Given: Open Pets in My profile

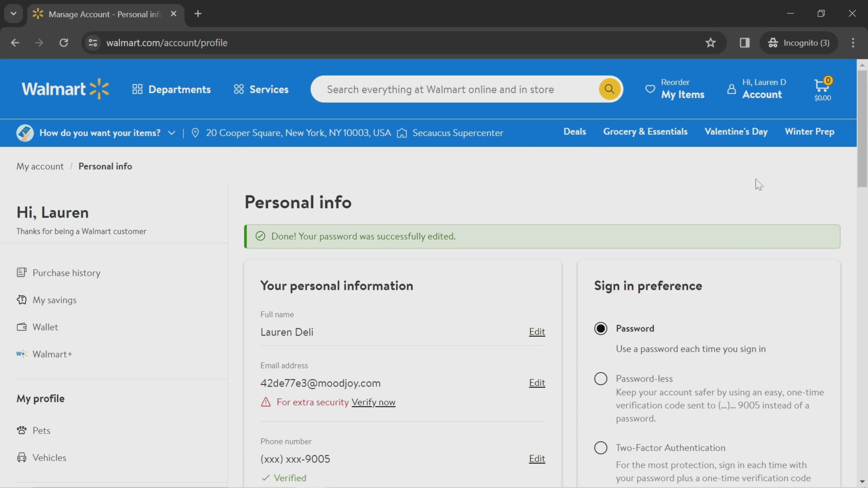Looking at the screenshot, I should point(33,430).
